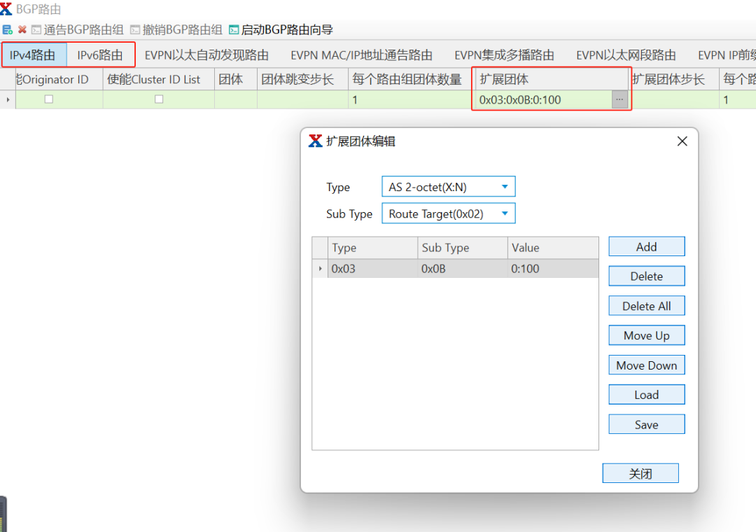Click the red delete X toolbar icon
The width and height of the screenshot is (756, 532).
[x=22, y=30]
